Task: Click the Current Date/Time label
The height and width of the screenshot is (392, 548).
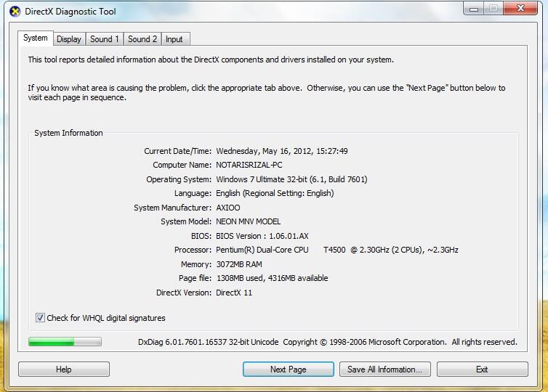Action: click(177, 151)
